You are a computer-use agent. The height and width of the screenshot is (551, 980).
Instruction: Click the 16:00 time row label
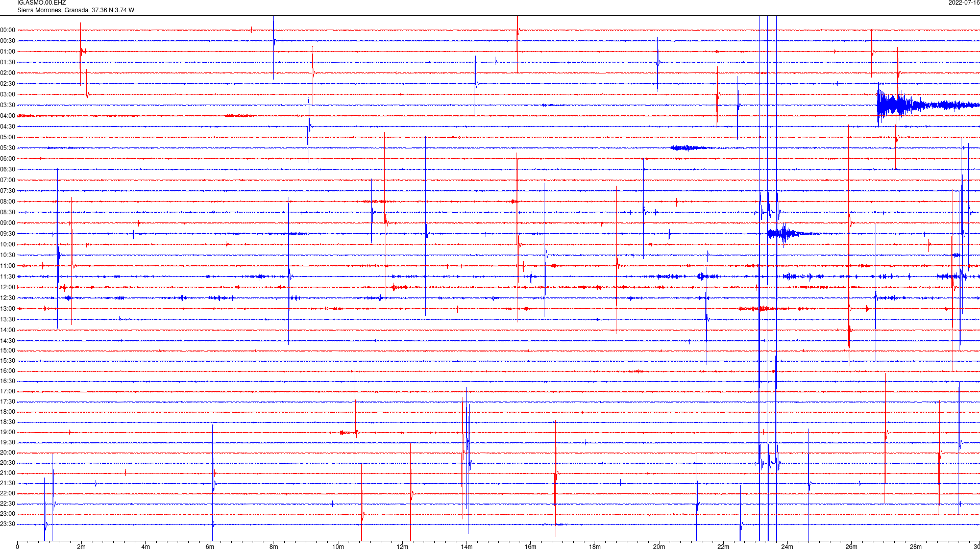(8, 371)
